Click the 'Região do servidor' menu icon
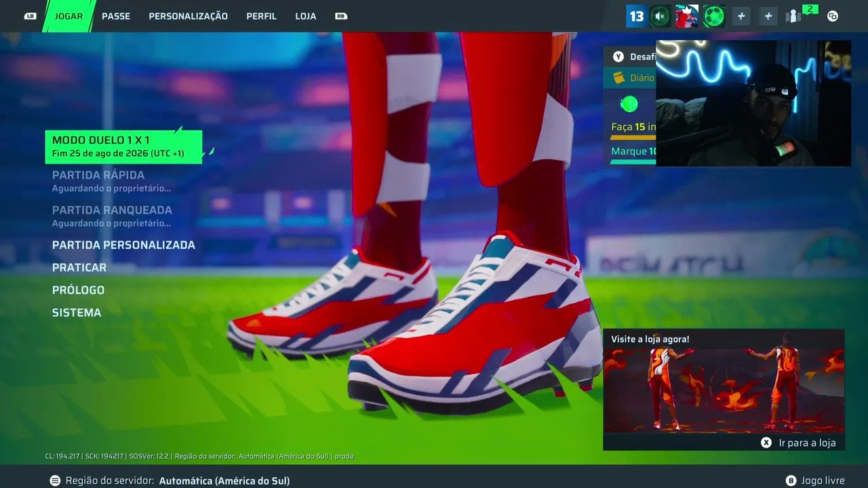This screenshot has width=868, height=488. pyautogui.click(x=55, y=481)
